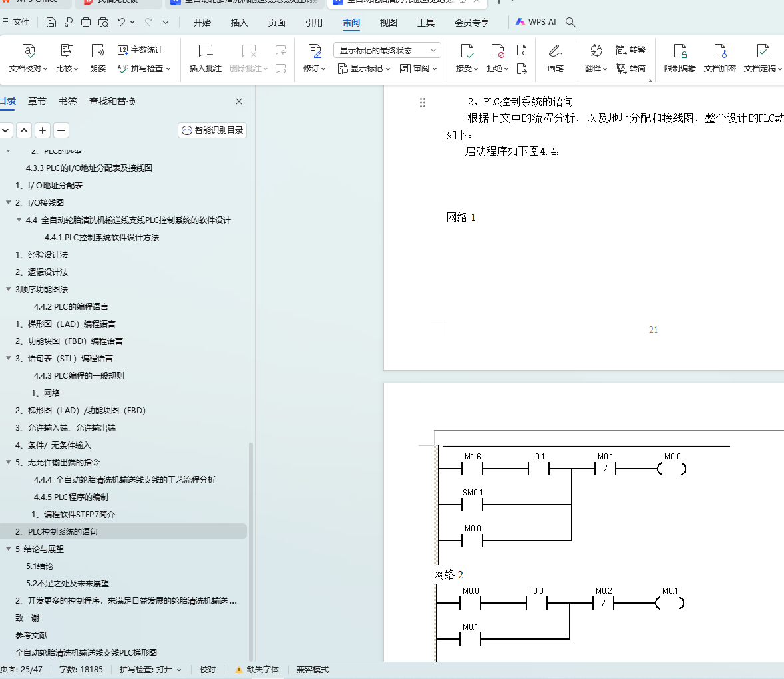Collapse the 5 结论与展望 outline node
This screenshot has width=784, height=679.
(x=9, y=549)
